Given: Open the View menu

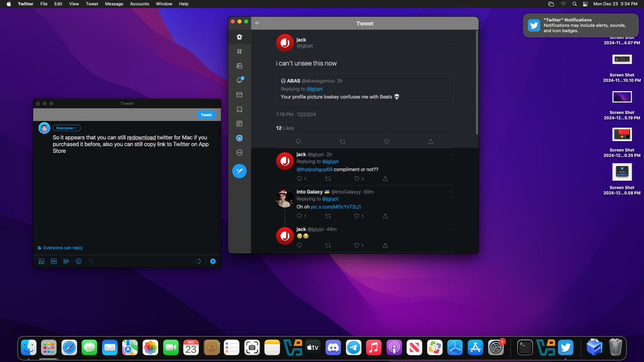Looking at the screenshot, I should (x=74, y=4).
